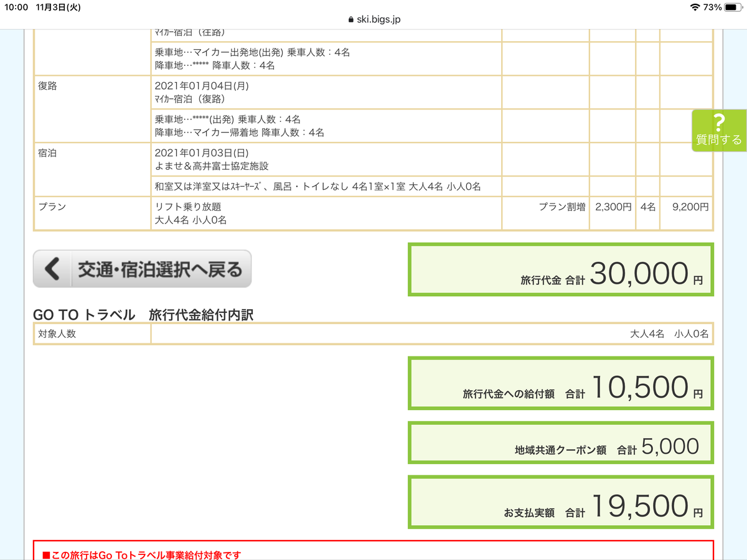747x560 pixels.
Task: Tap the 旅行代金 合計 30,000円 box
Action: click(x=561, y=269)
